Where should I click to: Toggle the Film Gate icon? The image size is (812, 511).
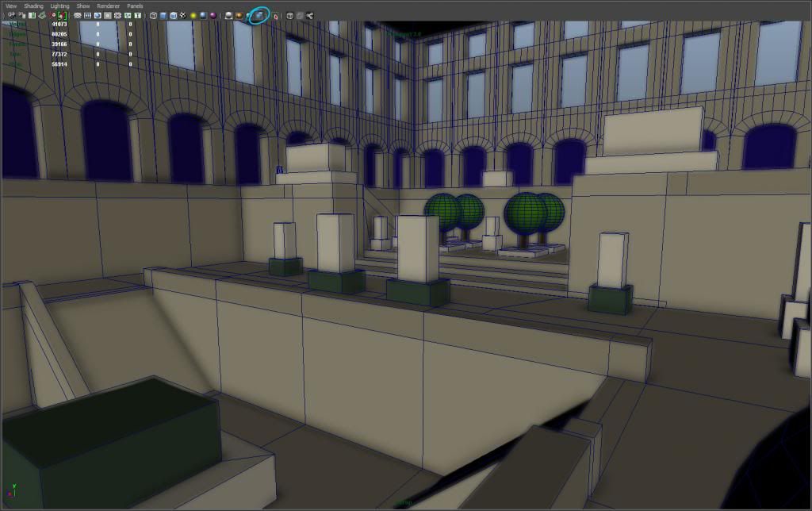click(87, 16)
